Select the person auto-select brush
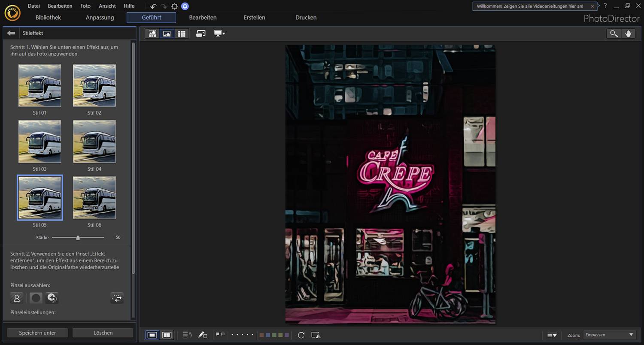644x345 pixels. 17,298
